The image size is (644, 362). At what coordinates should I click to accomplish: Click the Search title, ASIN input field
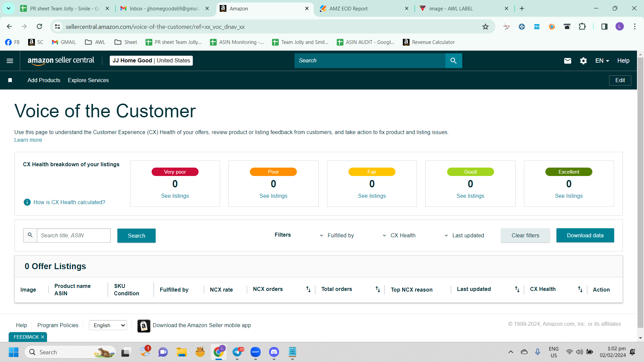(74, 235)
